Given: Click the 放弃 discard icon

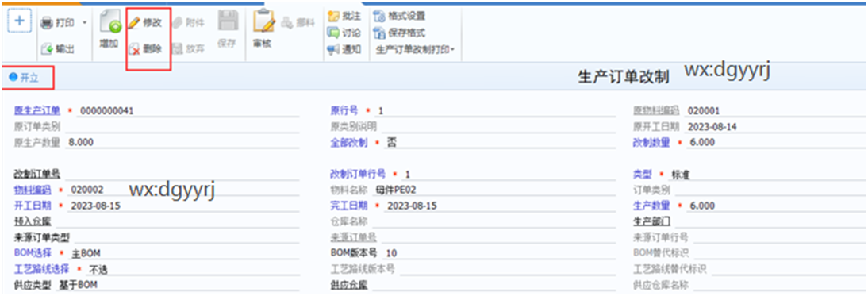Looking at the screenshot, I should pyautogui.click(x=177, y=49).
